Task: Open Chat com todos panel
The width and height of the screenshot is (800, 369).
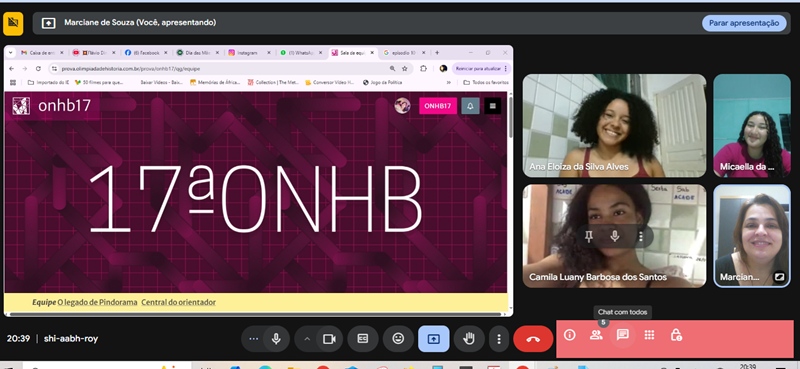Action: tap(622, 335)
